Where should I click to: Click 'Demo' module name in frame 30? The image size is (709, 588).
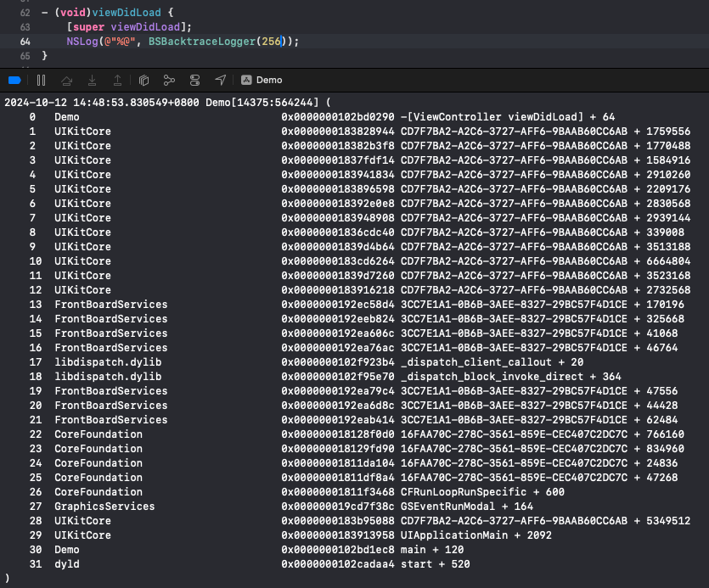(x=67, y=550)
